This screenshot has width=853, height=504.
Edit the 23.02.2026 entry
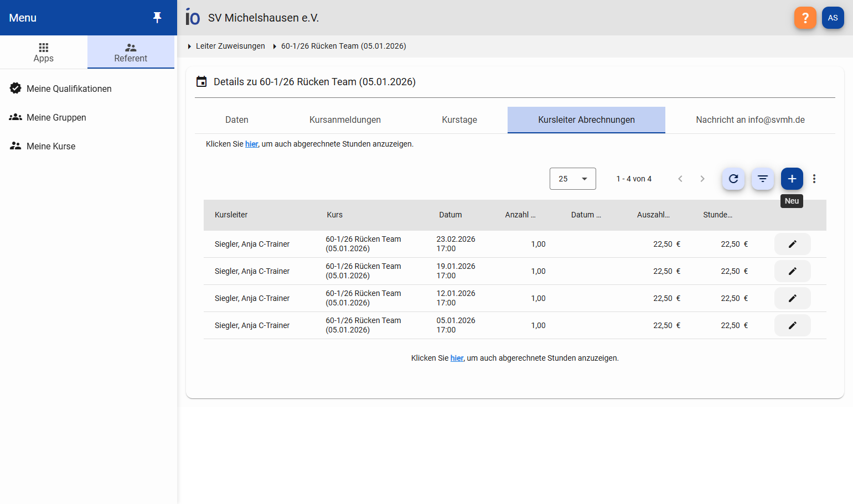pos(793,244)
